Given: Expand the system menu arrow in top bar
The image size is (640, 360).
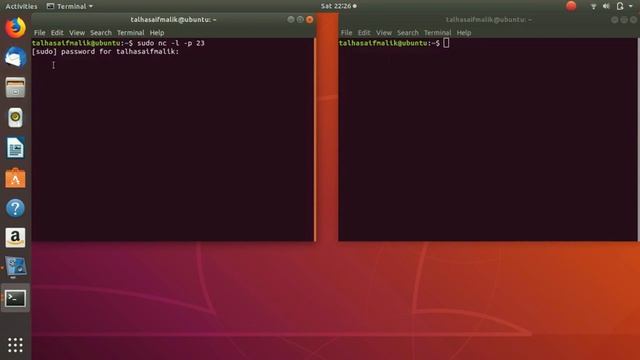Looking at the screenshot, I should click(631, 6).
